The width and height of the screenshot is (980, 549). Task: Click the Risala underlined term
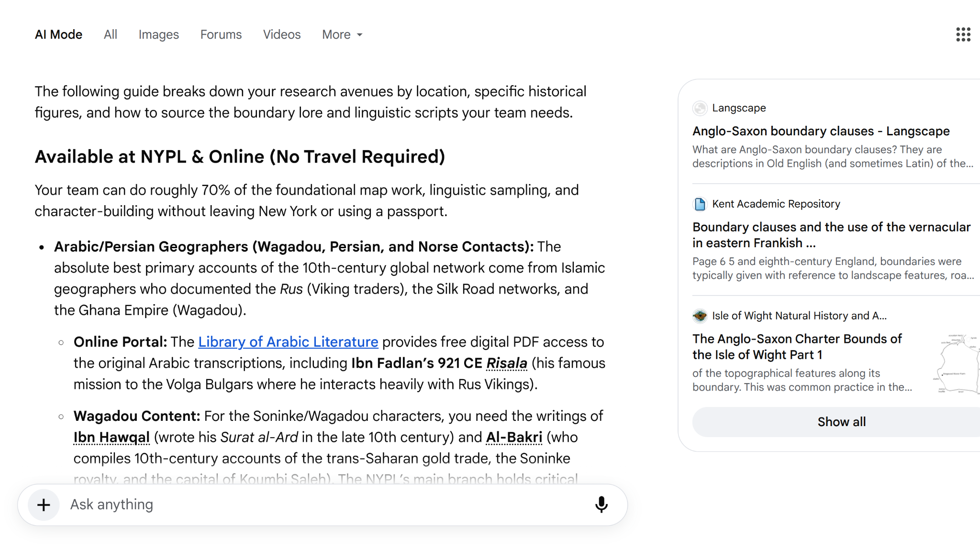tap(507, 363)
